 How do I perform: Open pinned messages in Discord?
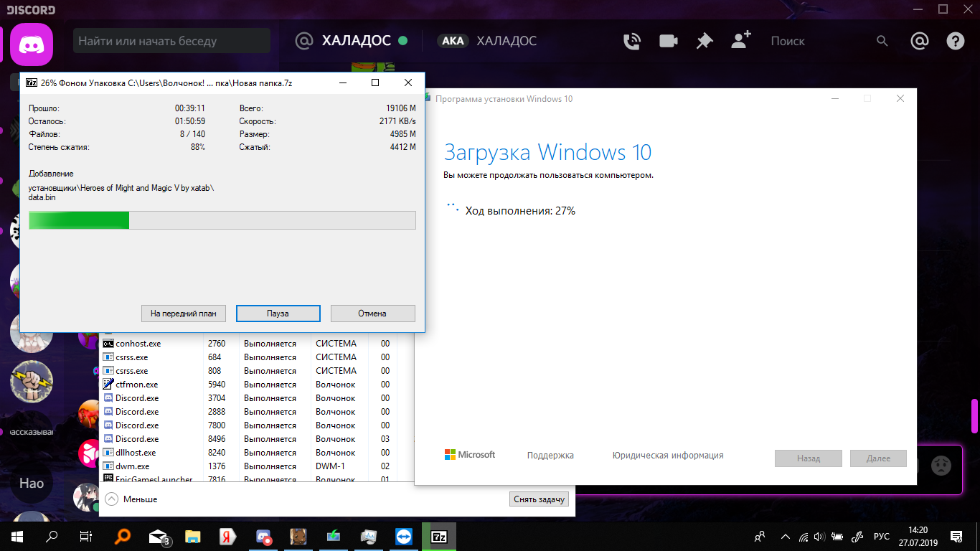[x=705, y=42]
